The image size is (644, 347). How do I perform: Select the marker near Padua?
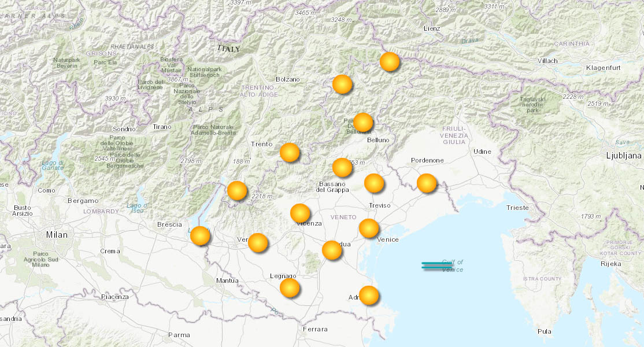coord(331,251)
